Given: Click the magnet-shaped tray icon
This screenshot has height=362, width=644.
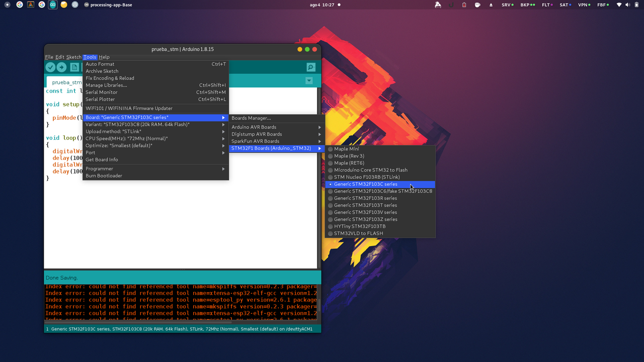Looking at the screenshot, I should pyautogui.click(x=451, y=5).
